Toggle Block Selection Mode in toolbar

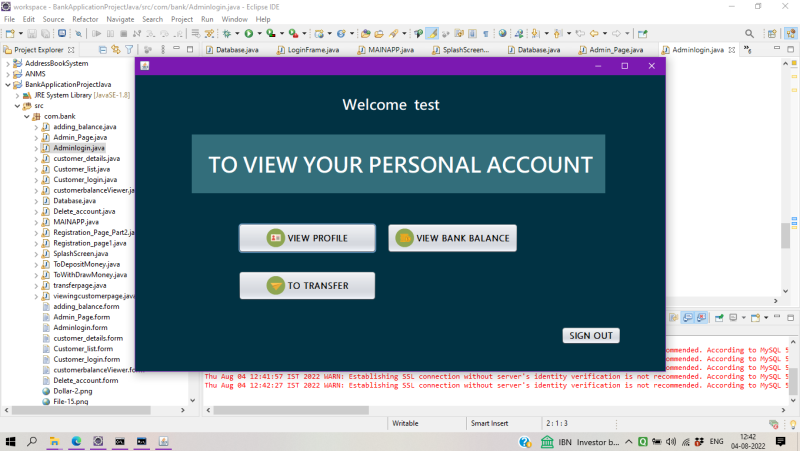click(472, 34)
